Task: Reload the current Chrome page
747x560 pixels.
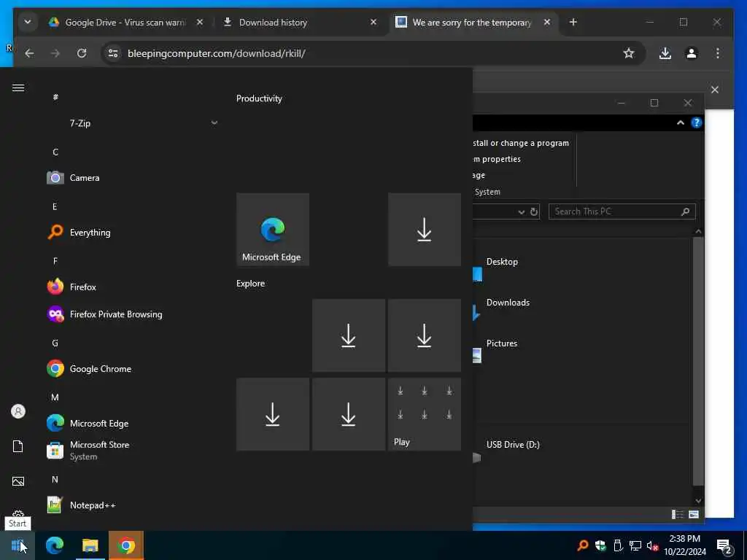Action: 82,53
